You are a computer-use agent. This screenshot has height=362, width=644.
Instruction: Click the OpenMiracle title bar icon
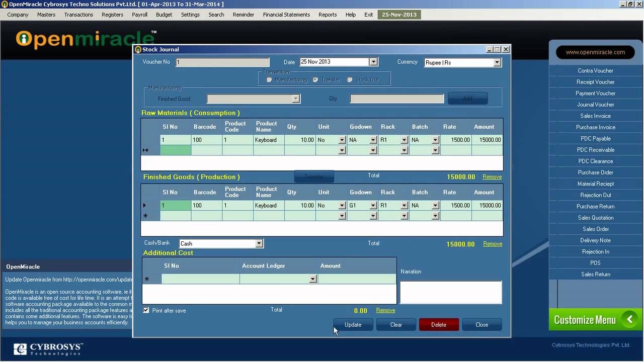[5, 4]
